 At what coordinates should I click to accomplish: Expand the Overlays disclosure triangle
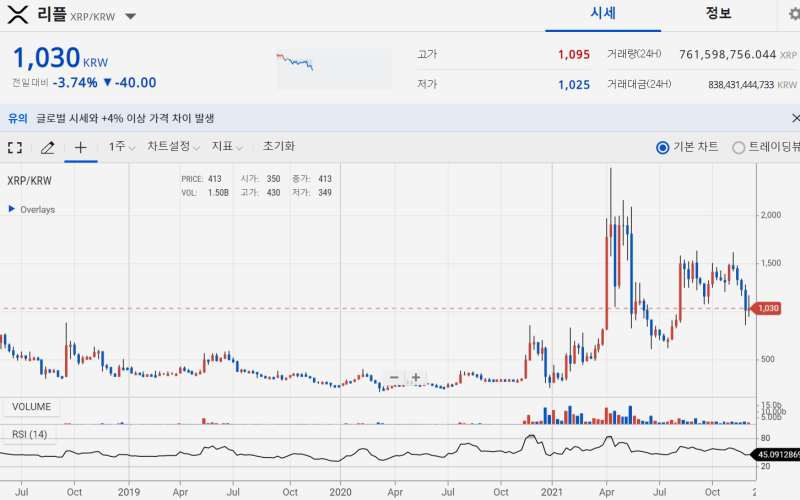[x=12, y=209]
